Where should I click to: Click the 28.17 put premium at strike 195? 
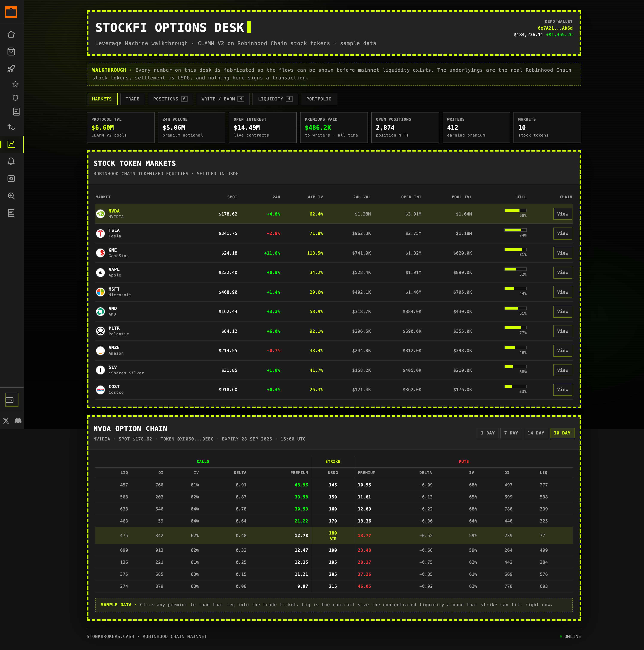click(364, 562)
